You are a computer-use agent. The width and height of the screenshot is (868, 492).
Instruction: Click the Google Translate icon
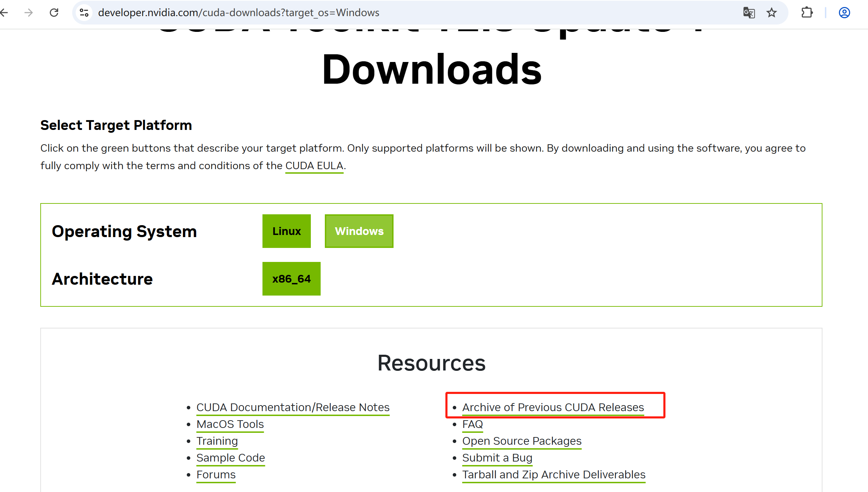(x=749, y=13)
